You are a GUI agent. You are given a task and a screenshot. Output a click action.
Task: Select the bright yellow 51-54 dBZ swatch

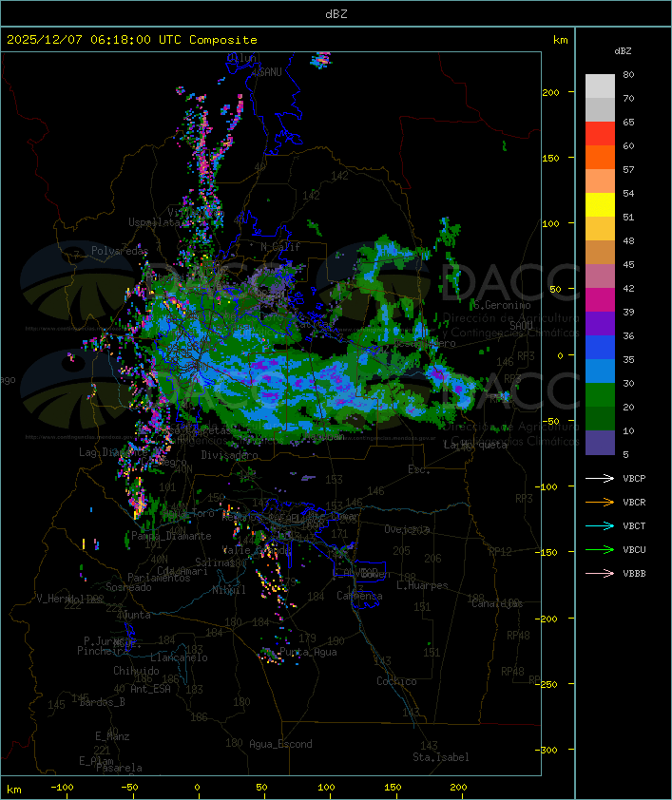[x=600, y=204]
